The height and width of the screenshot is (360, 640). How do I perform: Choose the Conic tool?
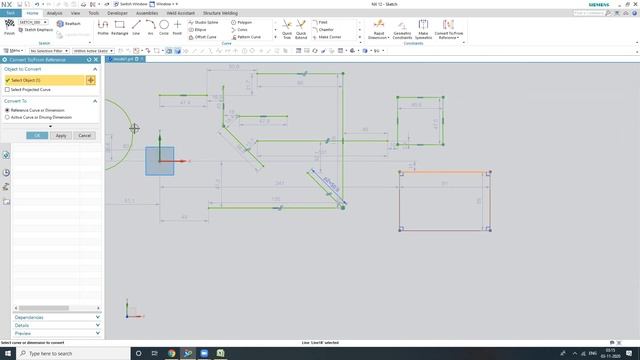point(240,30)
